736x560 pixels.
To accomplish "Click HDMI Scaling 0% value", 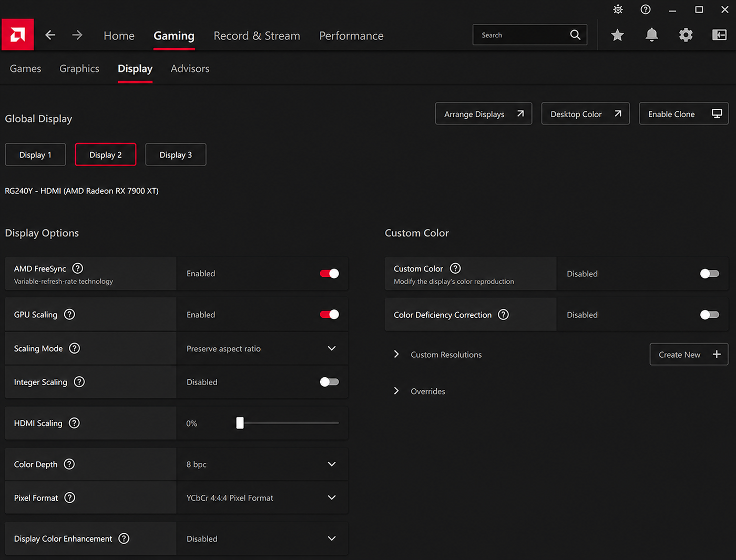I will point(192,423).
